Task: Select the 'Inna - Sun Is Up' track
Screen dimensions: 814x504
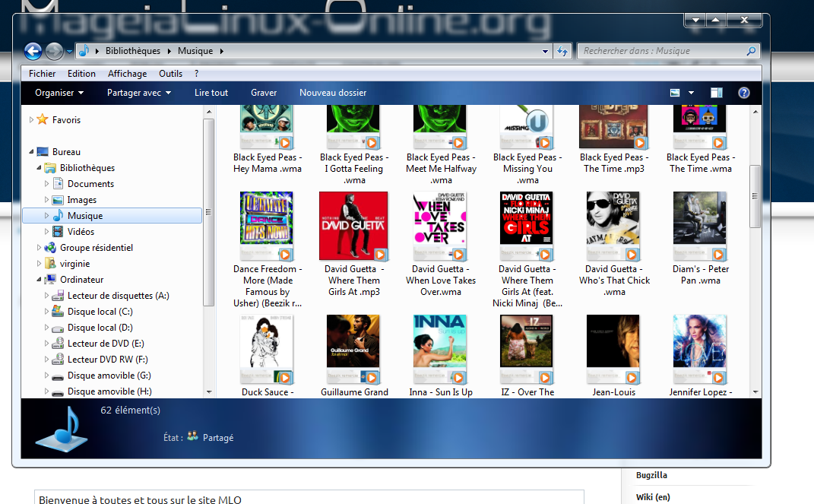Action: coord(441,356)
